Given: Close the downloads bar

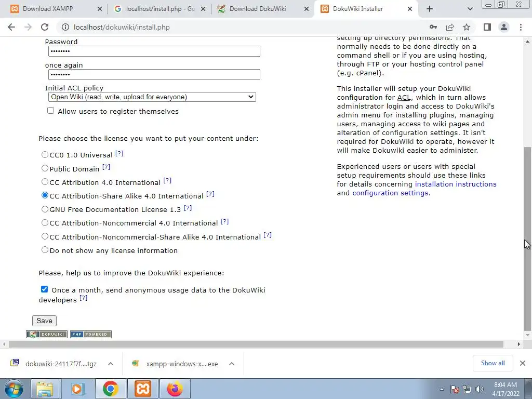Looking at the screenshot, I should tap(523, 363).
